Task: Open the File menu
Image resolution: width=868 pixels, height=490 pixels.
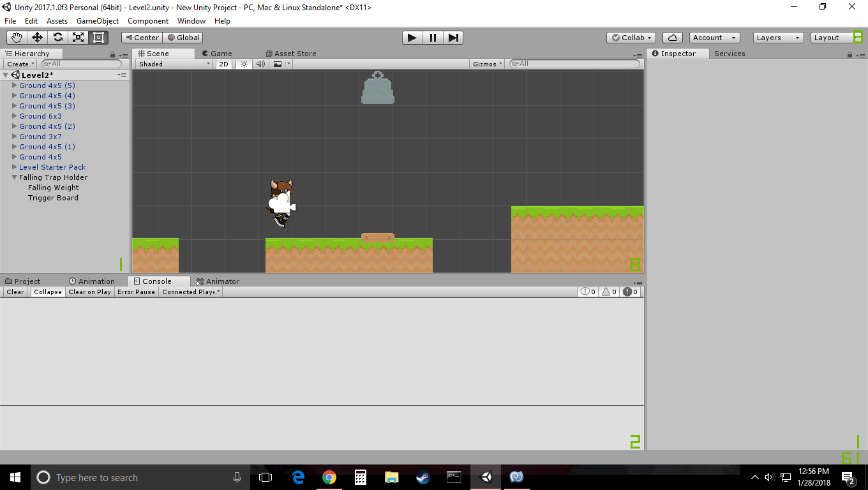Action: click(x=10, y=21)
